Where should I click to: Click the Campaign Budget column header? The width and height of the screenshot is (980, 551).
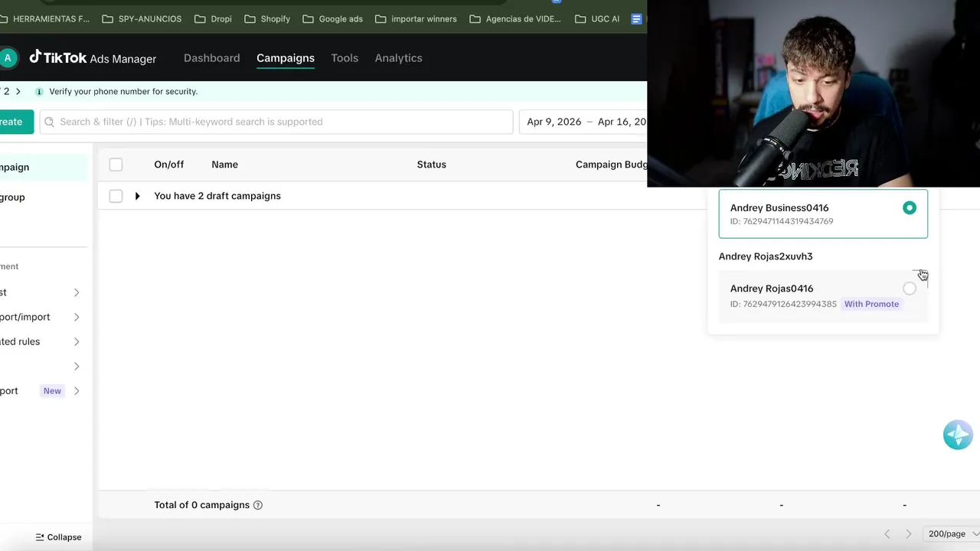tap(611, 165)
